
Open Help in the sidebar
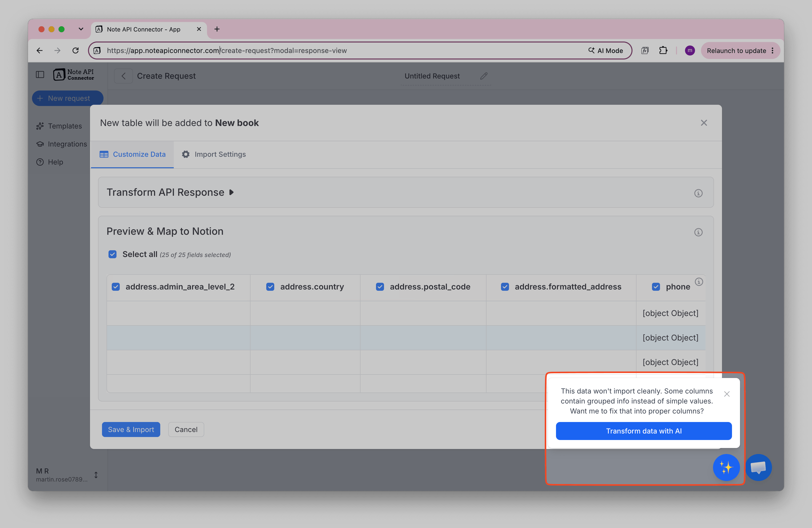[50, 162]
